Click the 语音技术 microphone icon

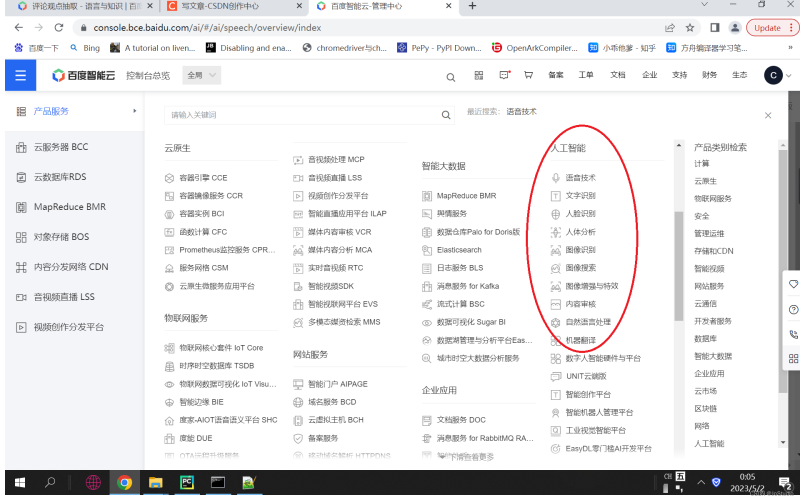point(557,178)
